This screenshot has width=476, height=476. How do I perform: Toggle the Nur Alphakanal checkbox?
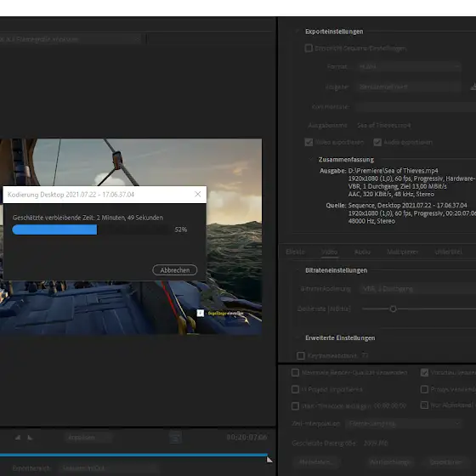[424, 405]
